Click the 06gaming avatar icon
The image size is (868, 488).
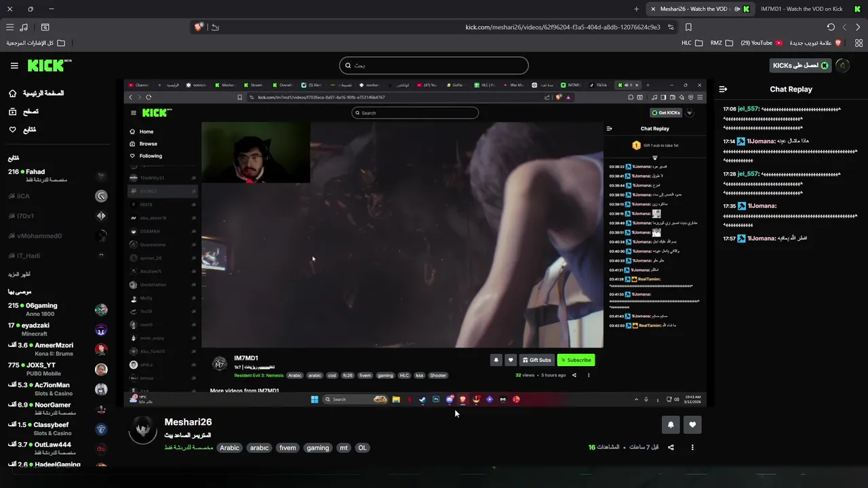tap(101, 310)
